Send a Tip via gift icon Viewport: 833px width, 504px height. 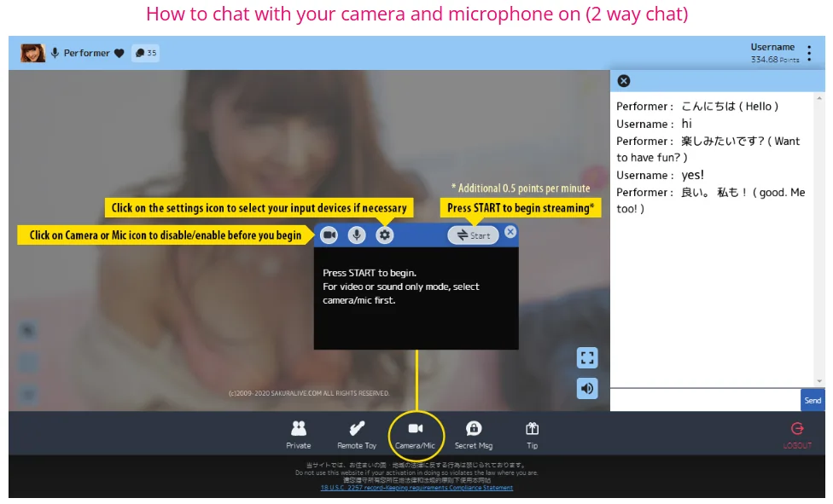[x=532, y=435]
